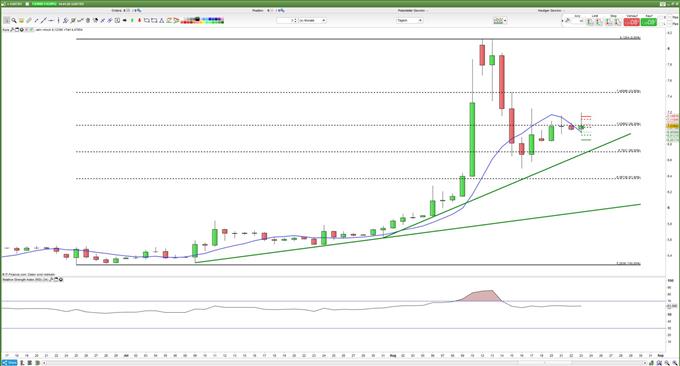Click the red sell price button

coord(631,22)
